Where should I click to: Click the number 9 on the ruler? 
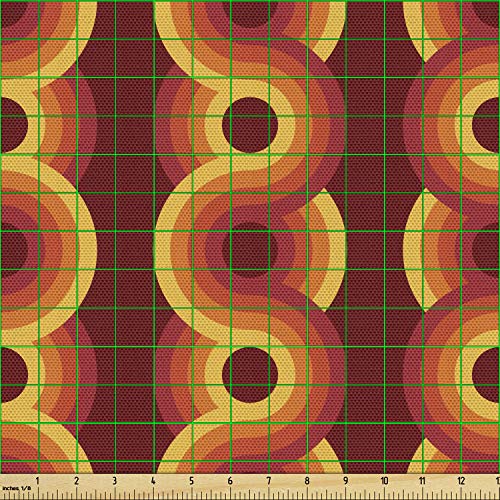pos(346,481)
